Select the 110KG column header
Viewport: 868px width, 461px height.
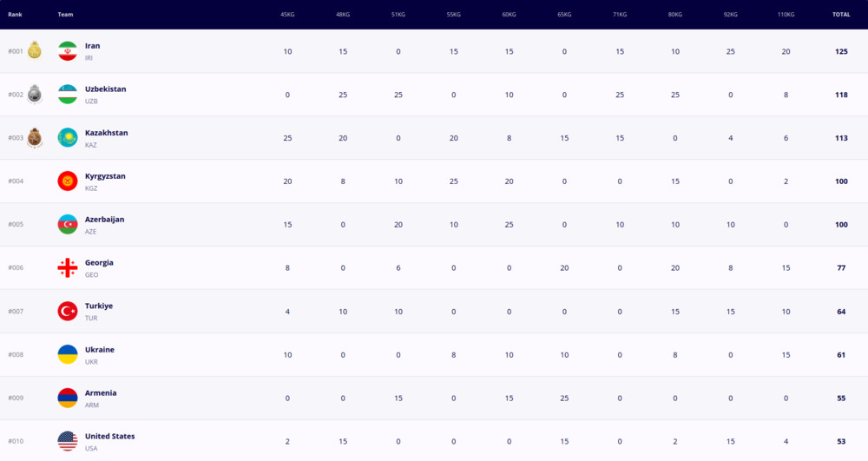click(x=786, y=15)
